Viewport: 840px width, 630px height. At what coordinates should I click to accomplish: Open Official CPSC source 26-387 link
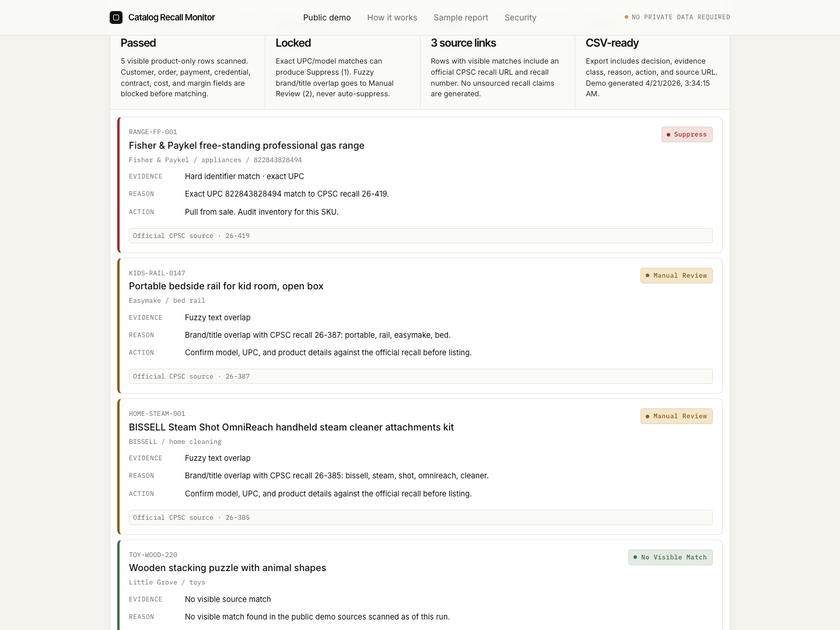[x=421, y=376]
